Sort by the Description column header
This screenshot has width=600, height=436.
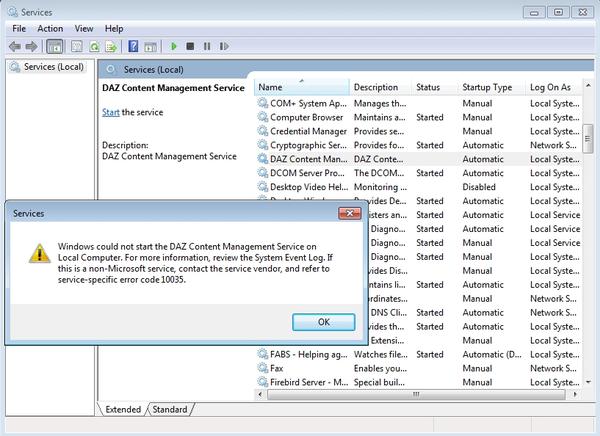click(x=380, y=87)
